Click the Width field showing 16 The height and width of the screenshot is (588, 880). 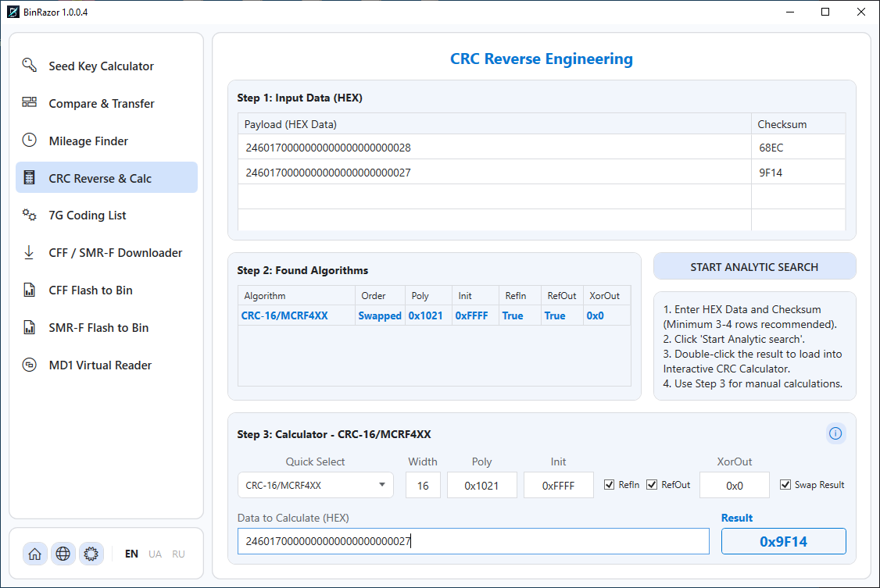[x=423, y=485]
